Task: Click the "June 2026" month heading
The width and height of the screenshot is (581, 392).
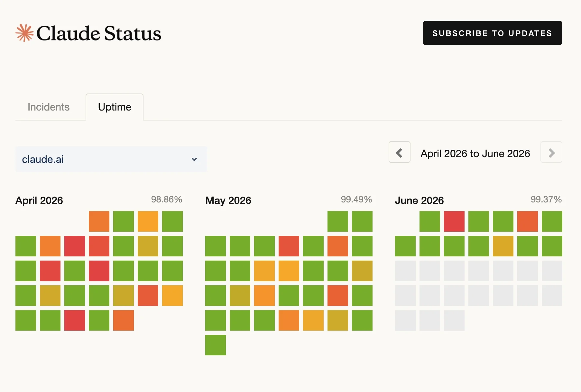Action: click(419, 200)
